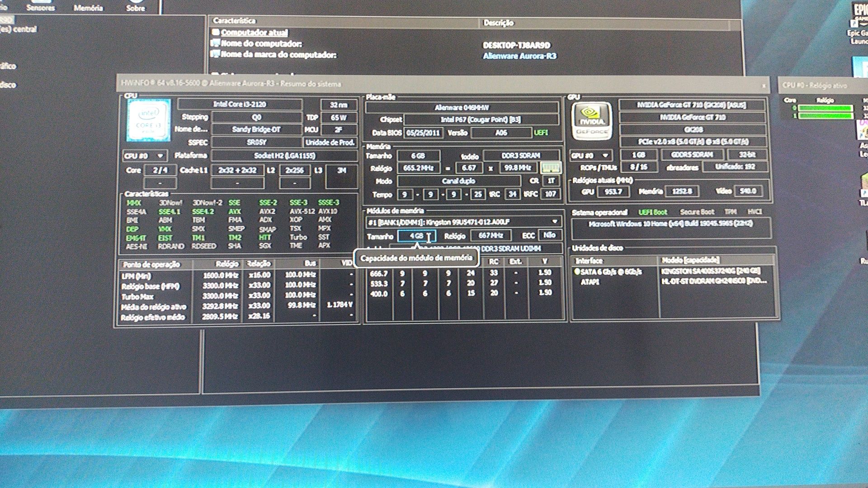This screenshot has width=868, height=488.
Task: Click the memory clock field 665.2 MHz
Action: (418, 168)
